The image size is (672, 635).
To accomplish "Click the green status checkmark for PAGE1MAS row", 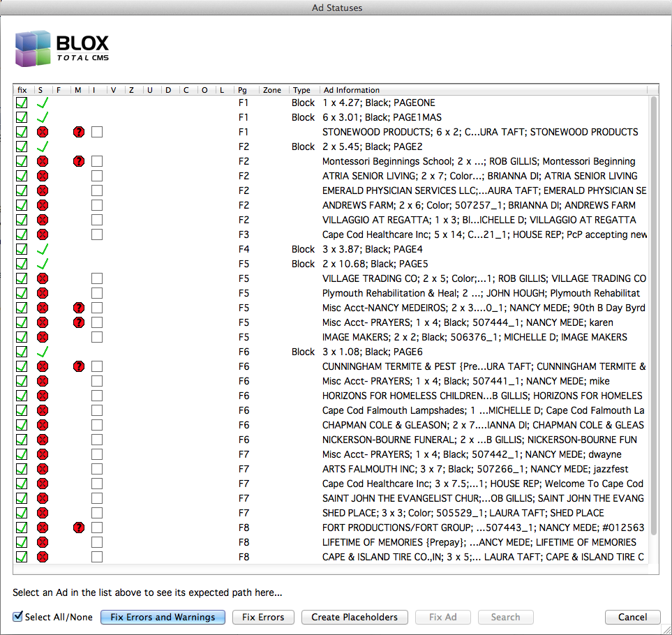I will [43, 117].
